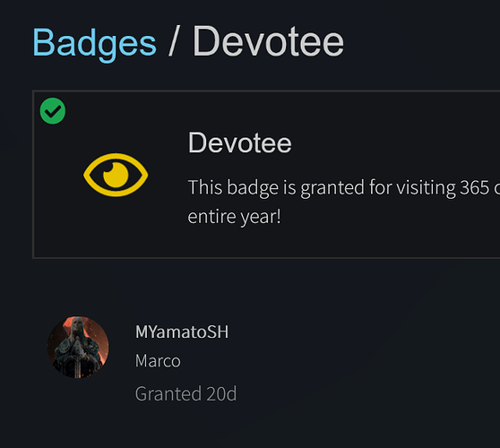Click the 'entire year!' description line

click(234, 217)
